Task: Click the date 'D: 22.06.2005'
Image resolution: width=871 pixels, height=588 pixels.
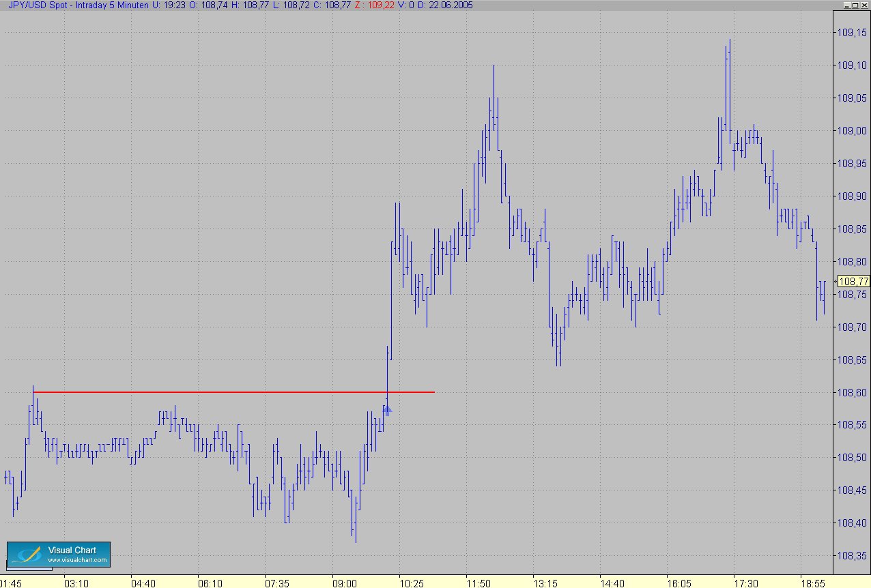Action: [x=446, y=5]
